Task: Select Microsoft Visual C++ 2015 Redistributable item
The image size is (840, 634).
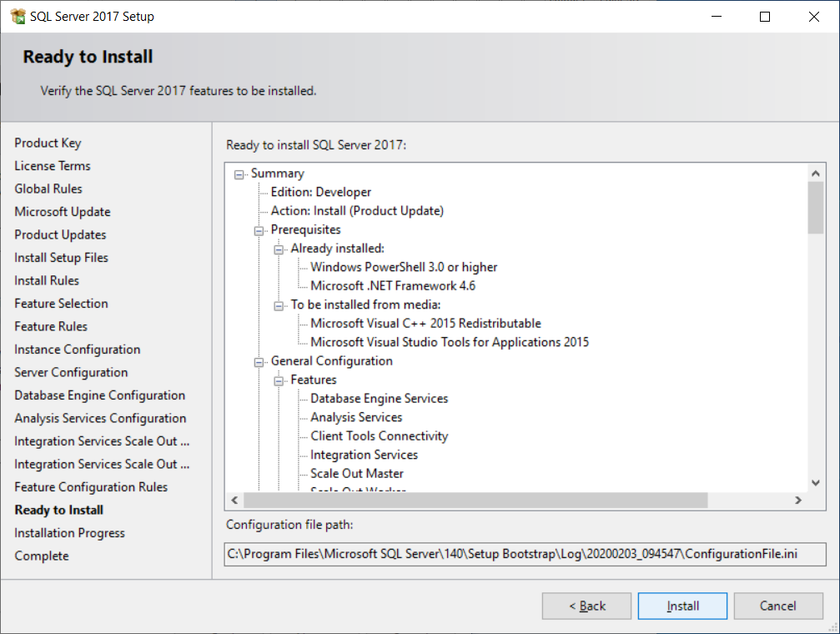Action: (425, 324)
